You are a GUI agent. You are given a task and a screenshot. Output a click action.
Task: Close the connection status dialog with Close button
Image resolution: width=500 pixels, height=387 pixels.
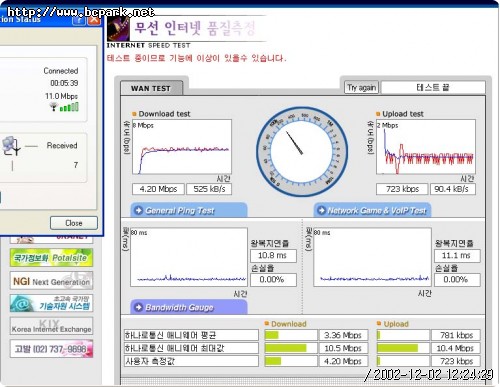click(74, 223)
